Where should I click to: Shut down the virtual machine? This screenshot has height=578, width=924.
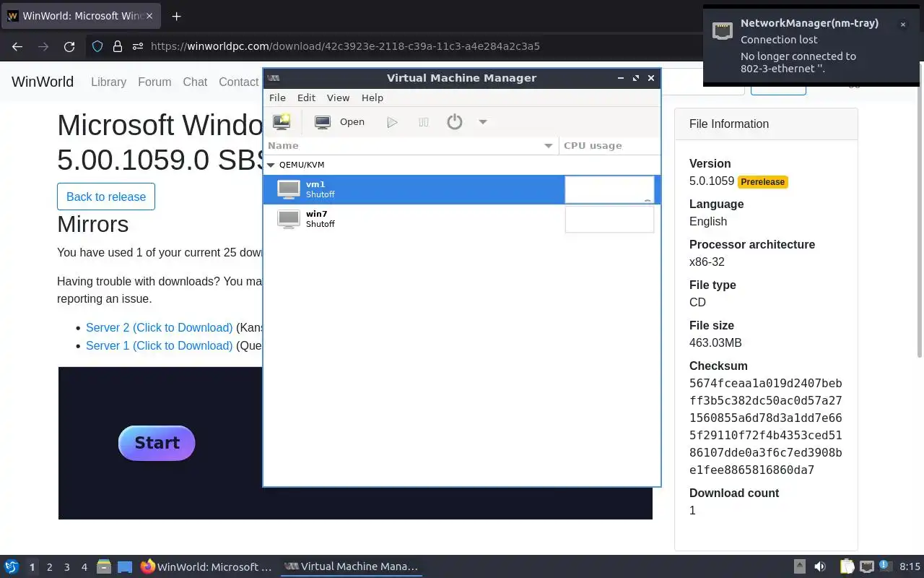454,122
